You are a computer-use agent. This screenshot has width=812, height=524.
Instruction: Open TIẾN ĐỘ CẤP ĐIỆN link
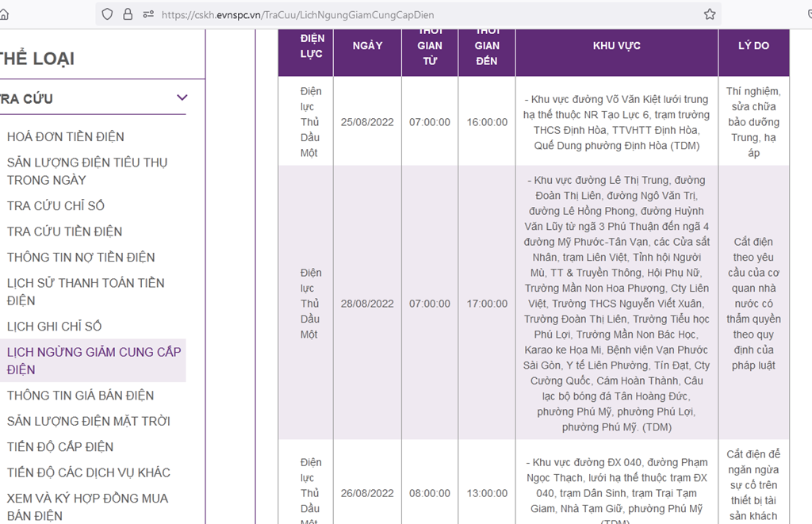(x=60, y=447)
